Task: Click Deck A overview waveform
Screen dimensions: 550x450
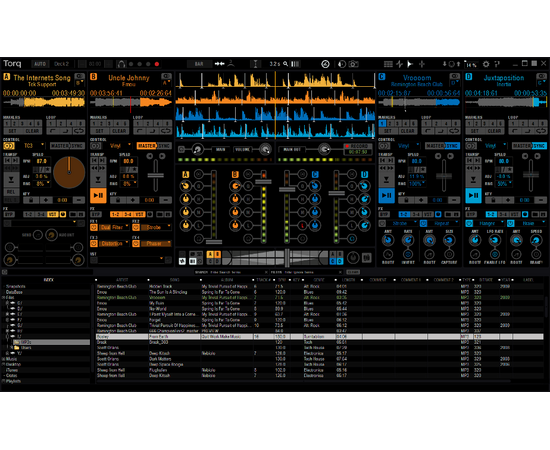Action: coord(44,102)
